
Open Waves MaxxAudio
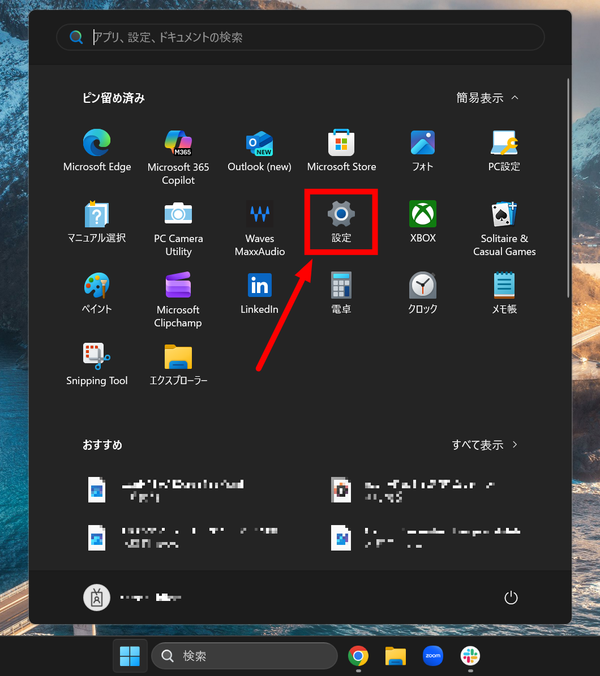pyautogui.click(x=259, y=228)
